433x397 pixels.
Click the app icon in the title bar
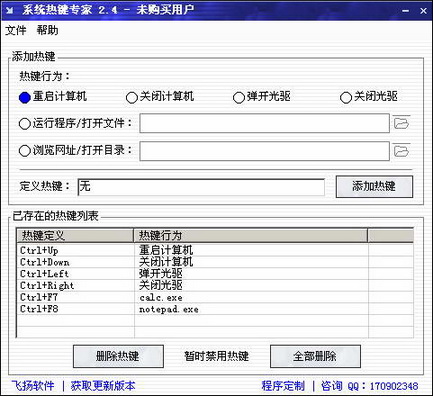pyautogui.click(x=10, y=11)
